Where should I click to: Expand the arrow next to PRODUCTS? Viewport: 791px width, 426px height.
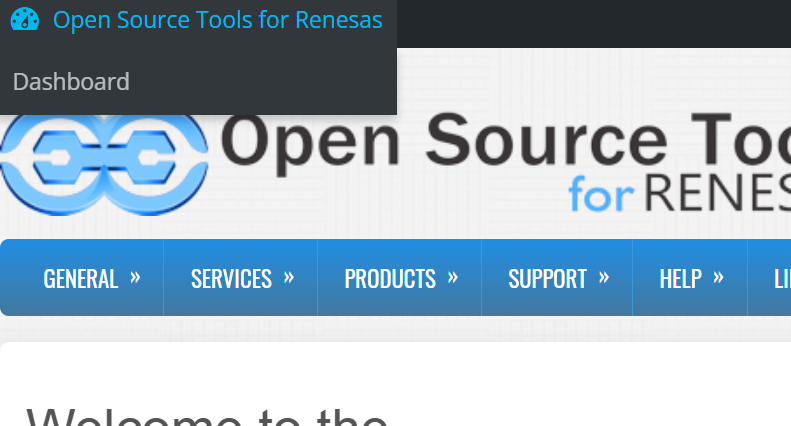pyautogui.click(x=453, y=277)
